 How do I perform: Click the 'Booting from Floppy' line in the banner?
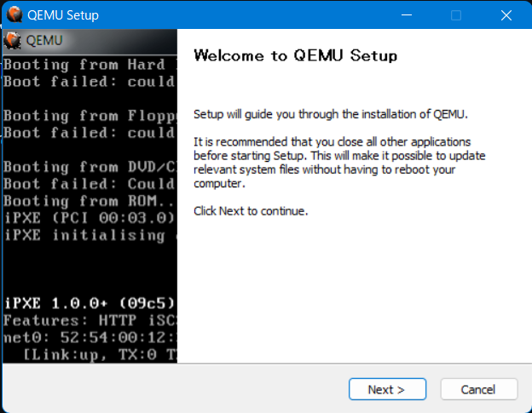coord(89,116)
